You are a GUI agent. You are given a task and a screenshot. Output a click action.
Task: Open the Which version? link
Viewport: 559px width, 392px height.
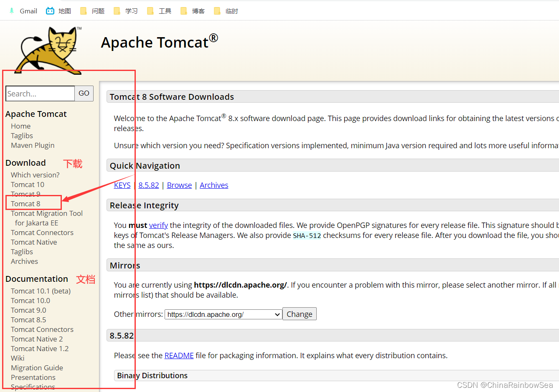click(35, 175)
